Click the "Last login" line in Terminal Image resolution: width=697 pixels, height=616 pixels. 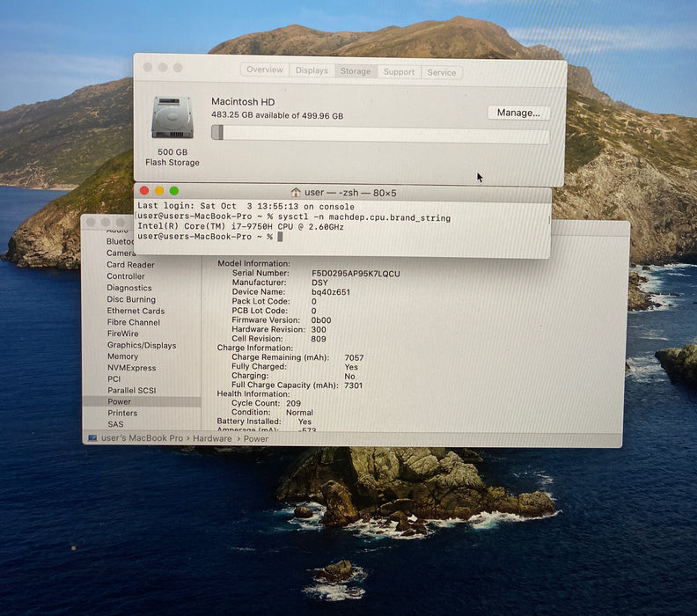(246, 206)
